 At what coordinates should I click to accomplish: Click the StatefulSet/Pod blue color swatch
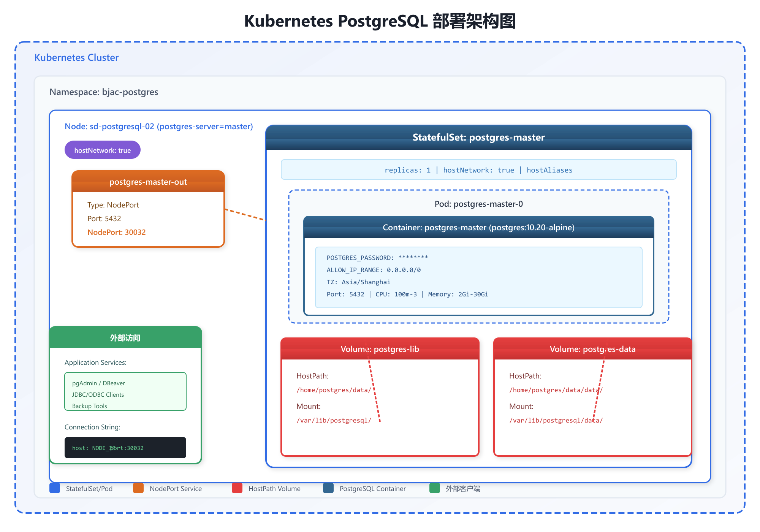[x=54, y=488]
